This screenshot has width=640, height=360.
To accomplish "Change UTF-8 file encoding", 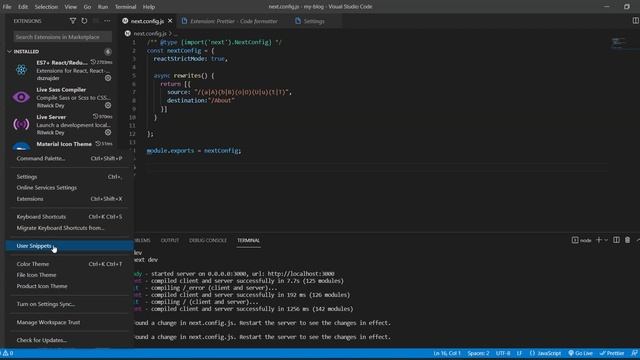I will (503, 353).
